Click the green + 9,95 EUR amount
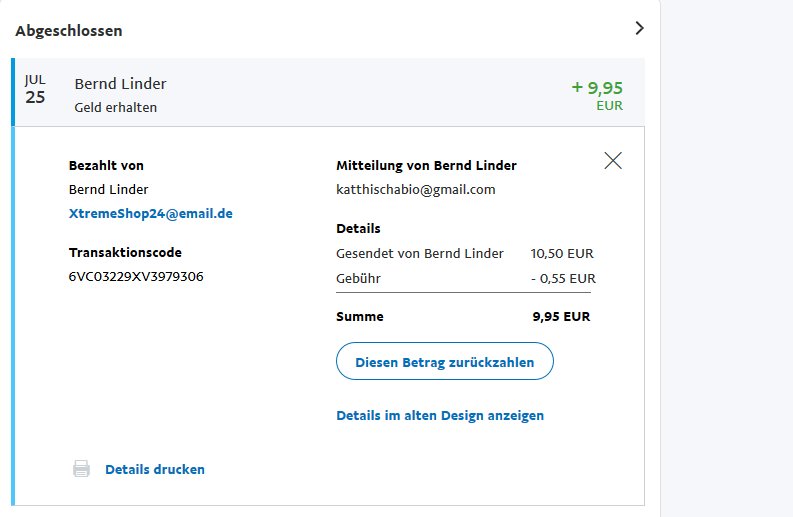Viewport: 793px width, 517px height. 597,88
